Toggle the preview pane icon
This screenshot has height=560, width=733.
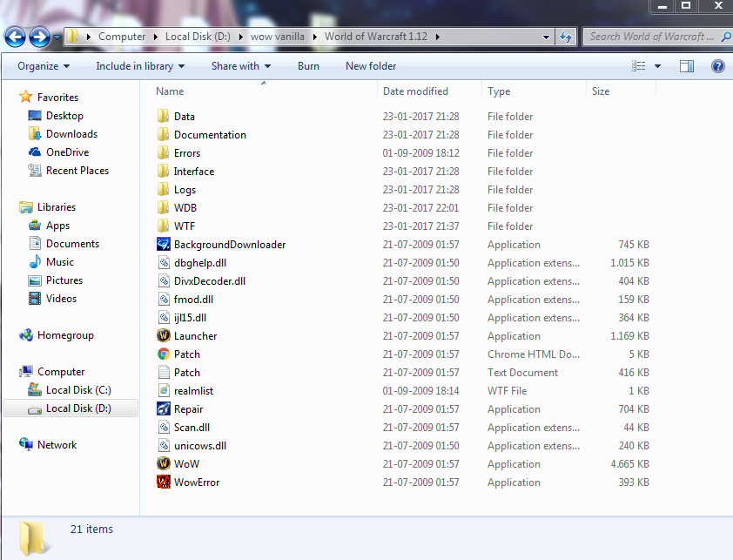(x=687, y=66)
